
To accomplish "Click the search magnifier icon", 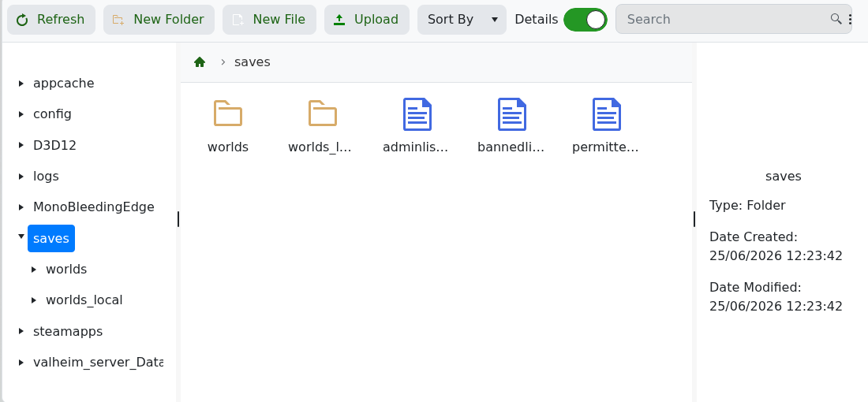I will coord(836,20).
